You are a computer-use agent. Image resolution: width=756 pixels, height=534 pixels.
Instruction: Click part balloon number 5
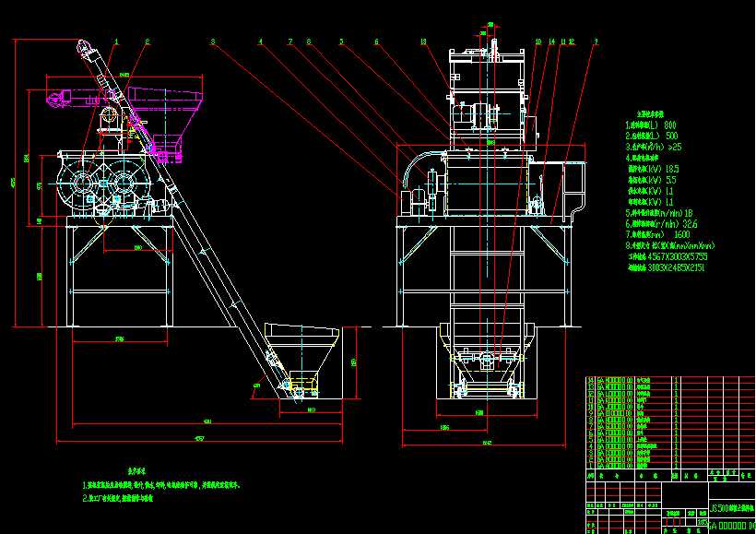pyautogui.click(x=341, y=42)
